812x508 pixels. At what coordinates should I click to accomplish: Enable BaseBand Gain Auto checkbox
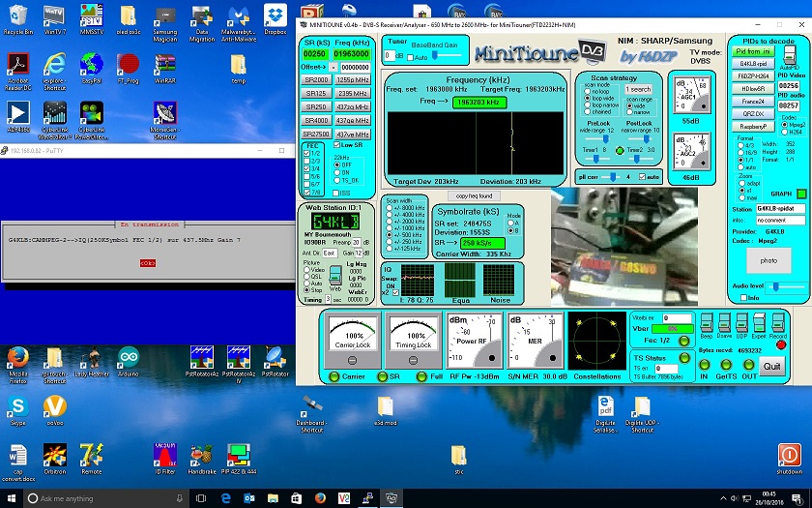(410, 57)
